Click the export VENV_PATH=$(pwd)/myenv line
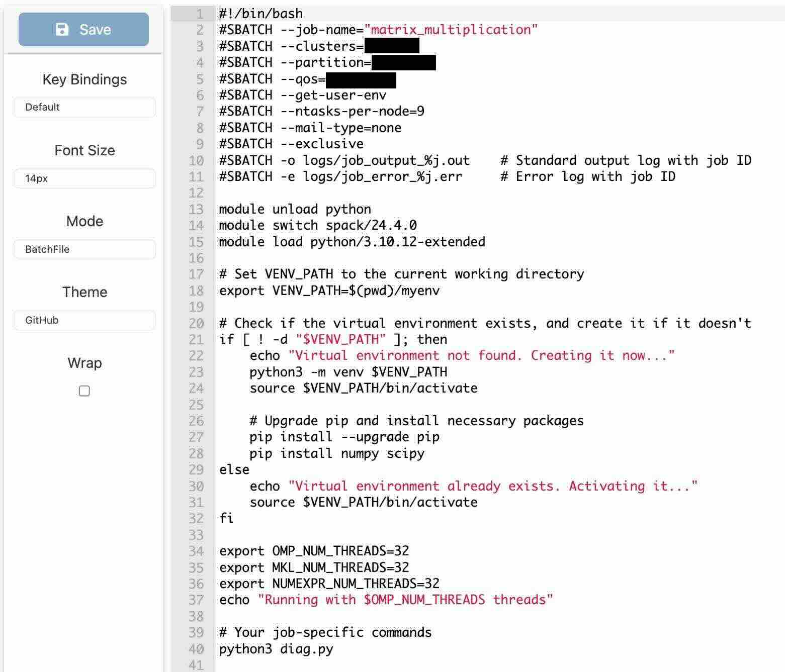The height and width of the screenshot is (672, 785). click(x=329, y=291)
